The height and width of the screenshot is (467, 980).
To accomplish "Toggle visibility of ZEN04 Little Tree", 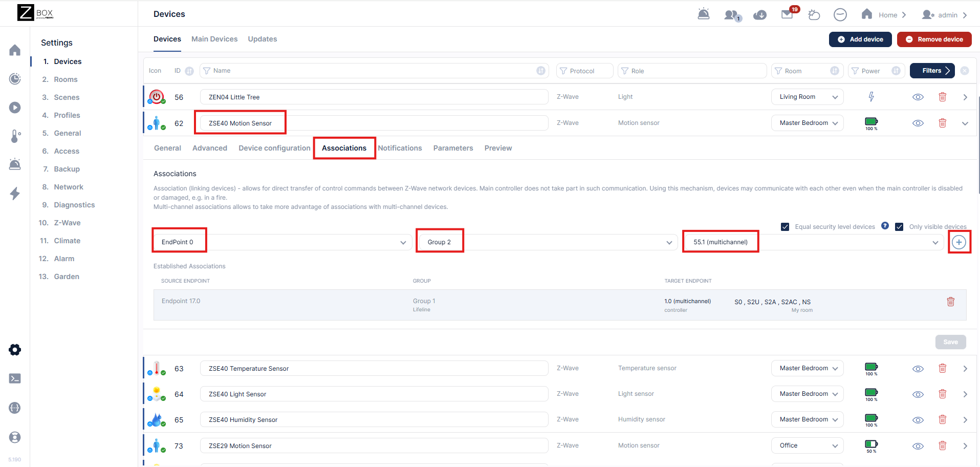I will pyautogui.click(x=918, y=97).
